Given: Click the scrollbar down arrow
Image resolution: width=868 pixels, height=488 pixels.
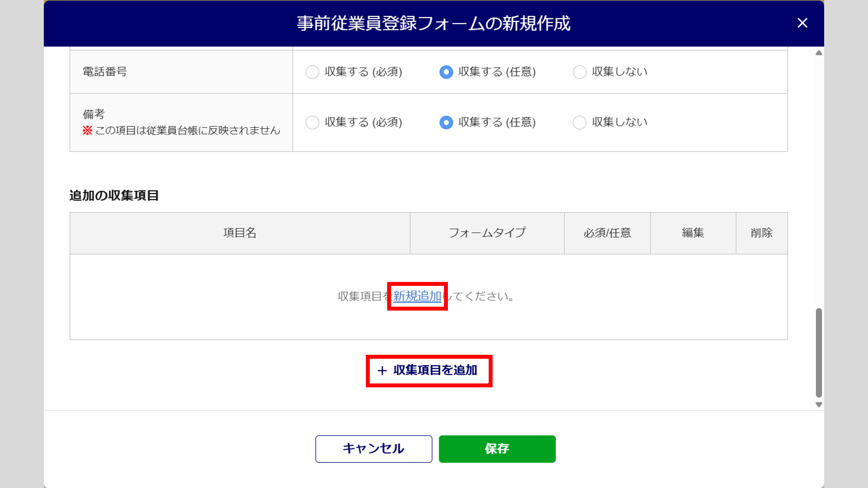Looking at the screenshot, I should pos(819,404).
